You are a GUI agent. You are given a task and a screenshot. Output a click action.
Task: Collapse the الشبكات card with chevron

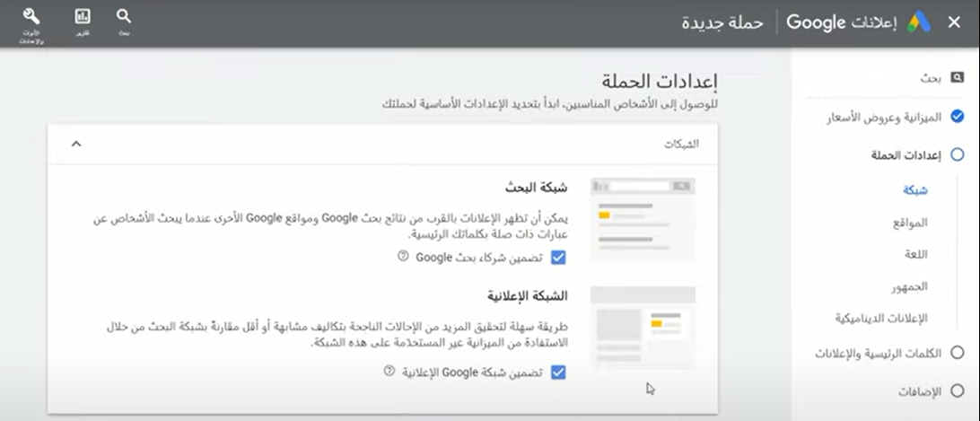click(x=76, y=144)
